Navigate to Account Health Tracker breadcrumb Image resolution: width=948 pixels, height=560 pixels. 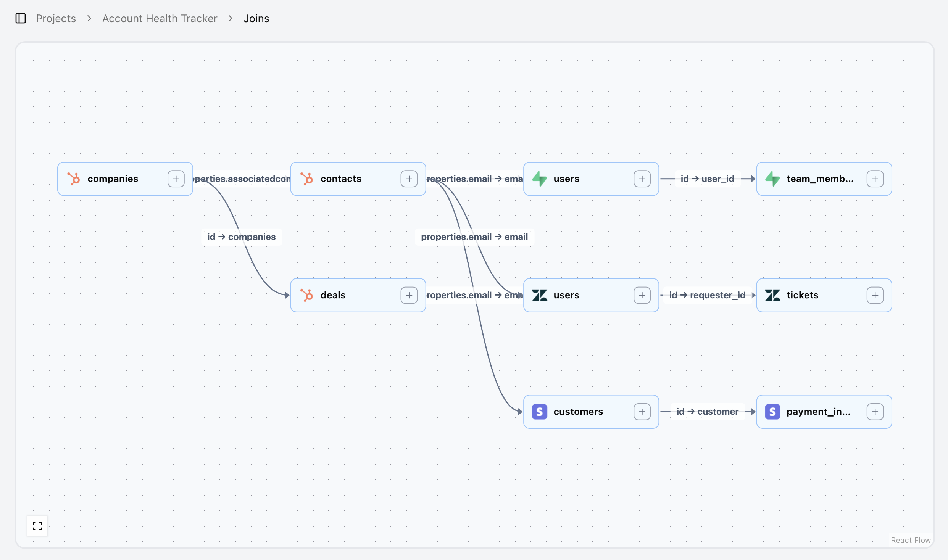point(160,18)
